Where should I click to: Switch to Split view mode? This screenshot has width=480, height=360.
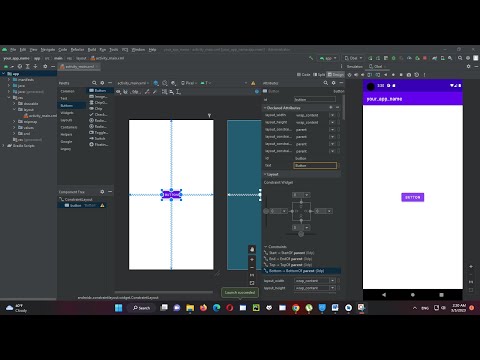tap(319, 75)
